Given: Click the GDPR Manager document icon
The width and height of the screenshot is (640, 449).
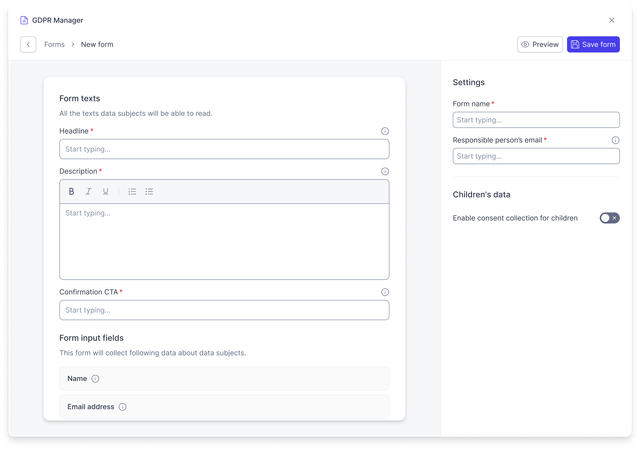Looking at the screenshot, I should 24,20.
